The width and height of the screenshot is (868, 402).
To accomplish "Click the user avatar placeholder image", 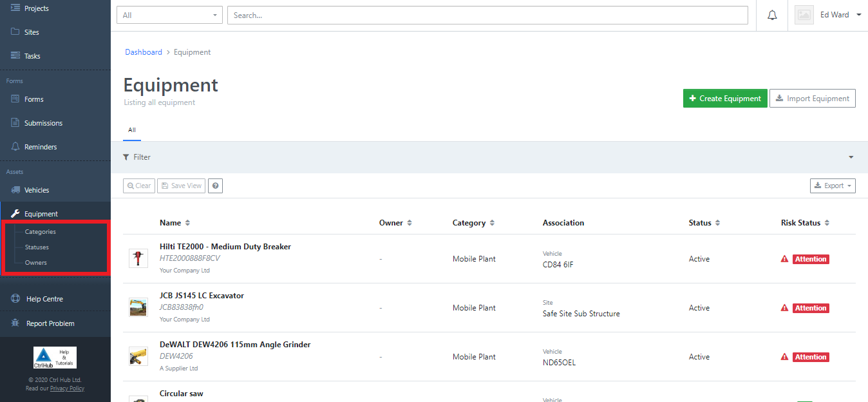I will (x=804, y=15).
